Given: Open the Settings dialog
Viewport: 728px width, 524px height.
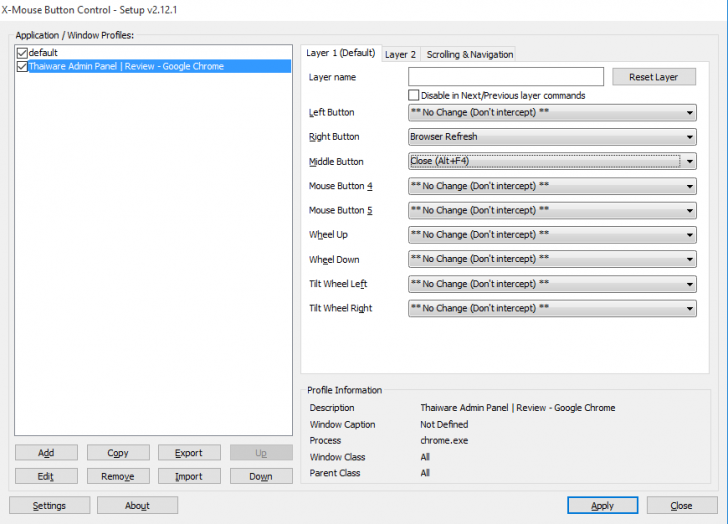Looking at the screenshot, I should coord(49,505).
